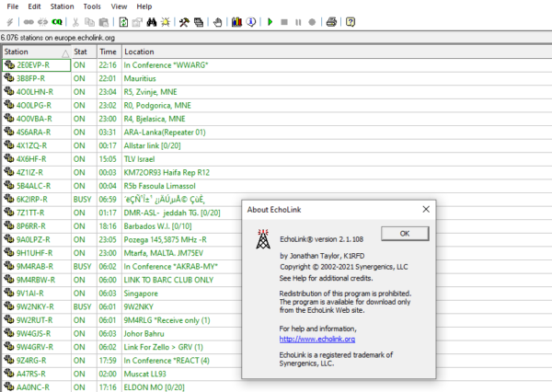Image resolution: width=552 pixels, height=392 pixels.
Task: Open the Tools menu
Action: 92,6
